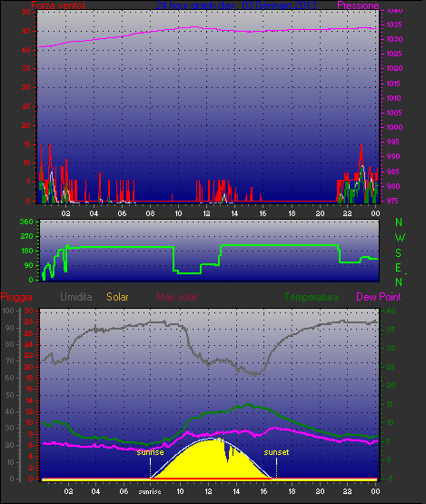Screen dimensions: 426x504
Task: Click the sunset marker on solar chart
Action: click(x=276, y=452)
